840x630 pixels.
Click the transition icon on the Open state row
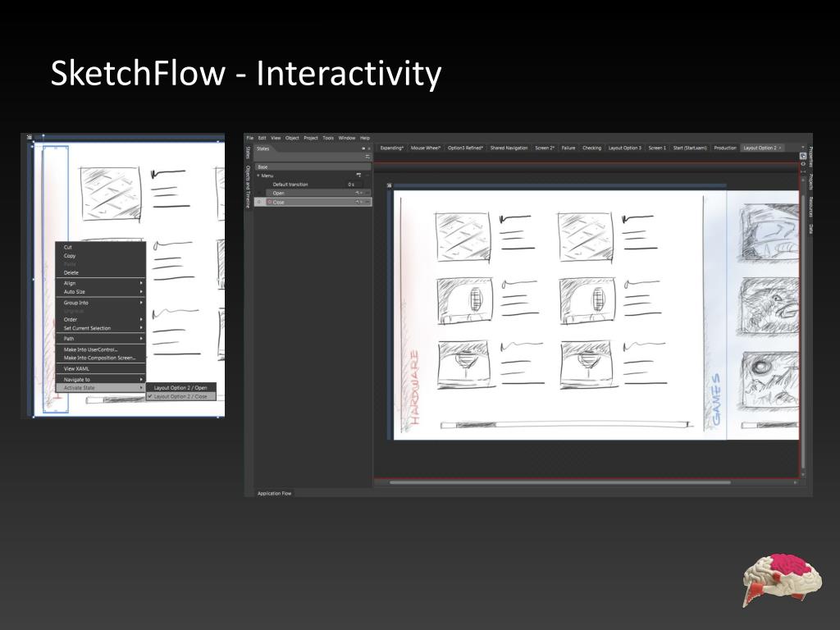(358, 193)
